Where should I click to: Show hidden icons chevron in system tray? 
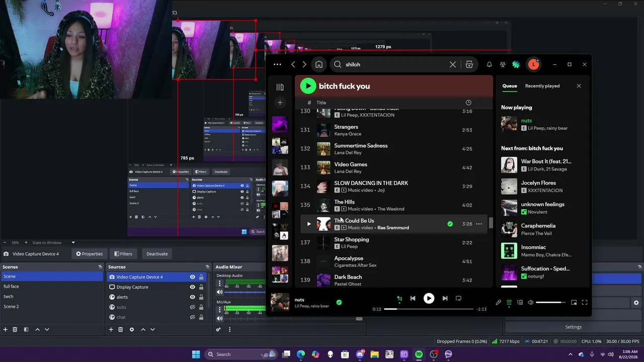[x=571, y=354]
